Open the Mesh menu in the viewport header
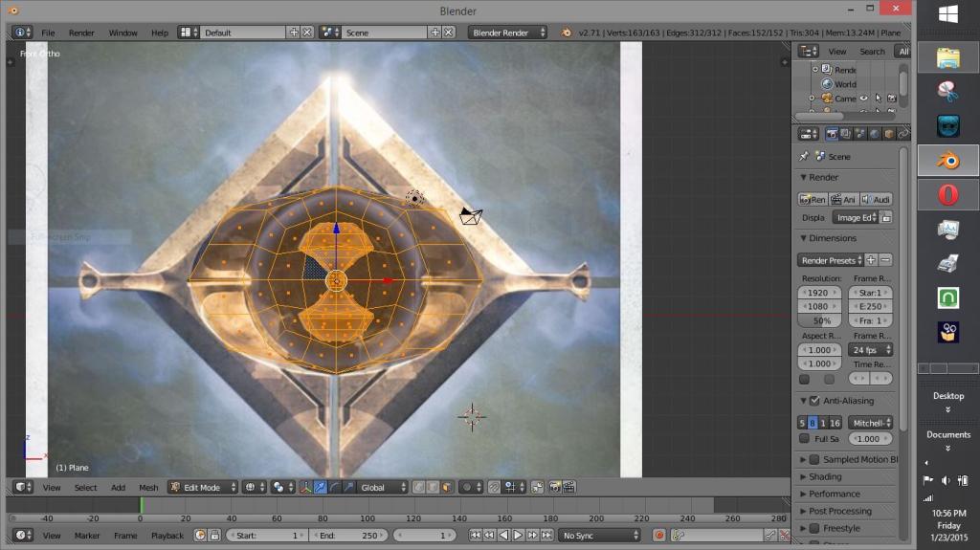980x550 pixels. point(148,487)
